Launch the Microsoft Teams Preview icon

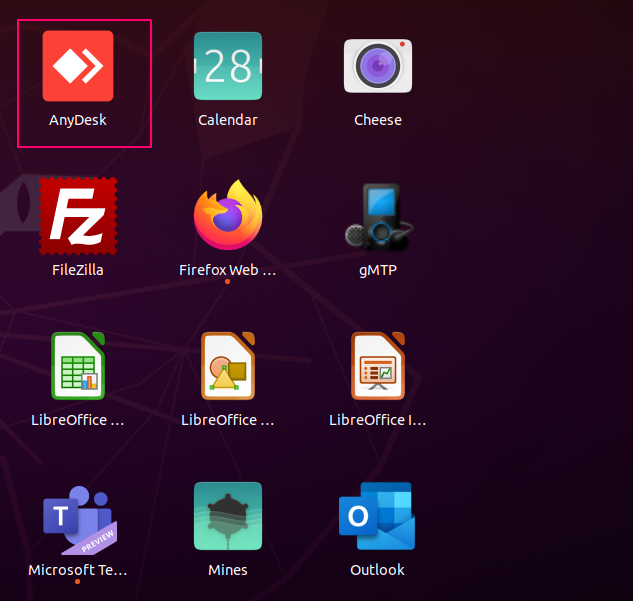coord(80,519)
